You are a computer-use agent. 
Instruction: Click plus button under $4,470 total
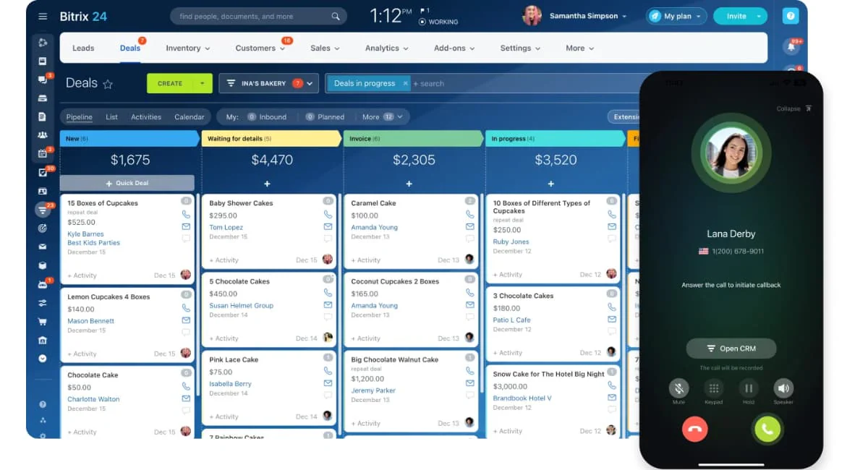(267, 184)
